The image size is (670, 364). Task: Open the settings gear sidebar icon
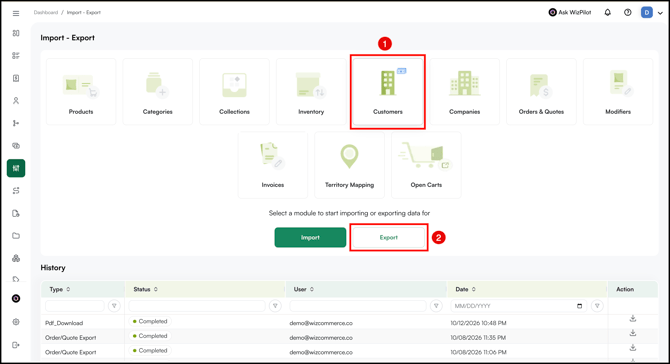pyautogui.click(x=16, y=322)
